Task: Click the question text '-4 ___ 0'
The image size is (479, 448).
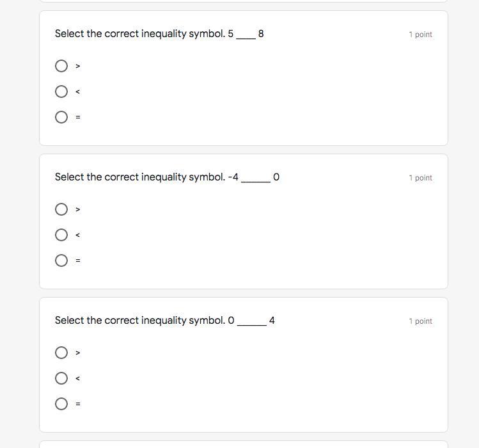Action: point(167,177)
